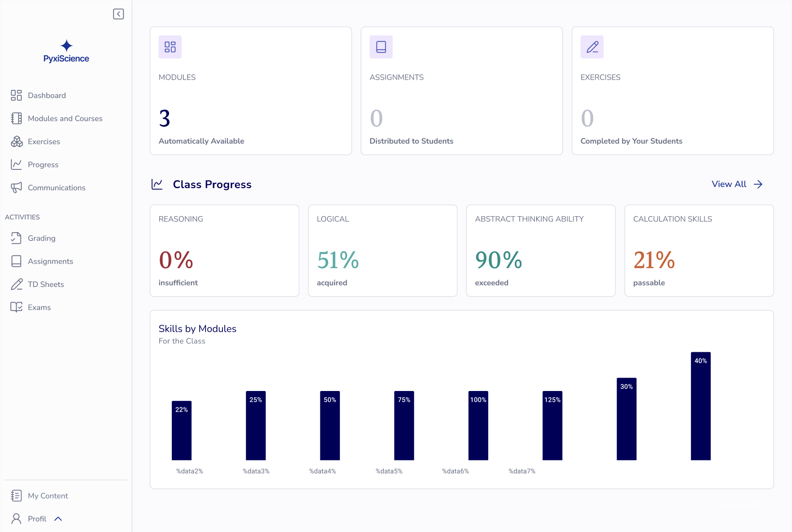Screen dimensions: 792x532
Task: Click the My Content list icon
Action: [x=16, y=496]
